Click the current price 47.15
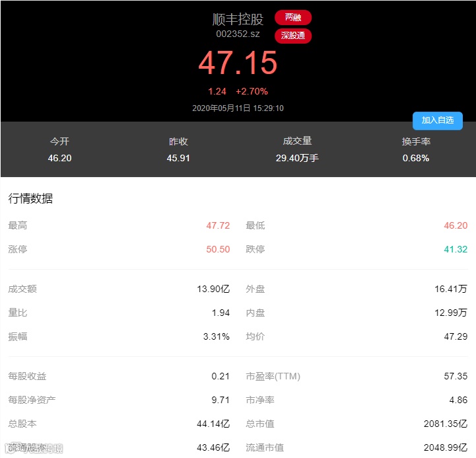The width and height of the screenshot is (476, 458). pos(238,62)
